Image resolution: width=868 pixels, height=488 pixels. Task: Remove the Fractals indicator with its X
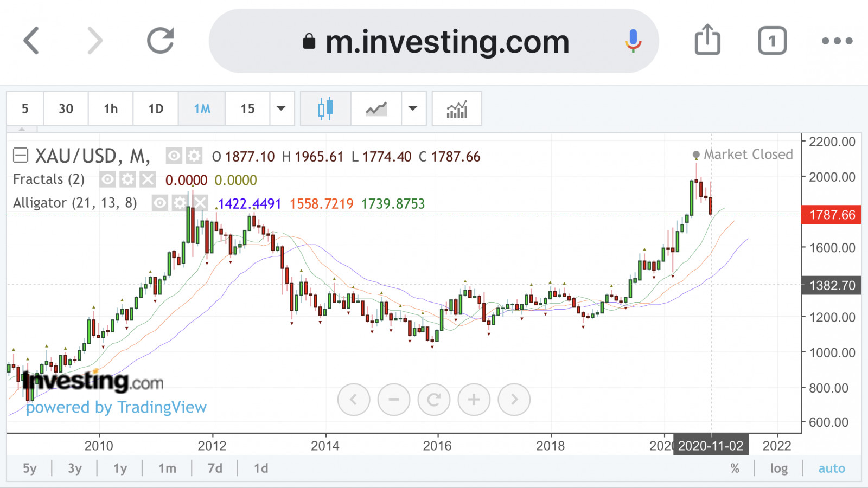click(148, 179)
